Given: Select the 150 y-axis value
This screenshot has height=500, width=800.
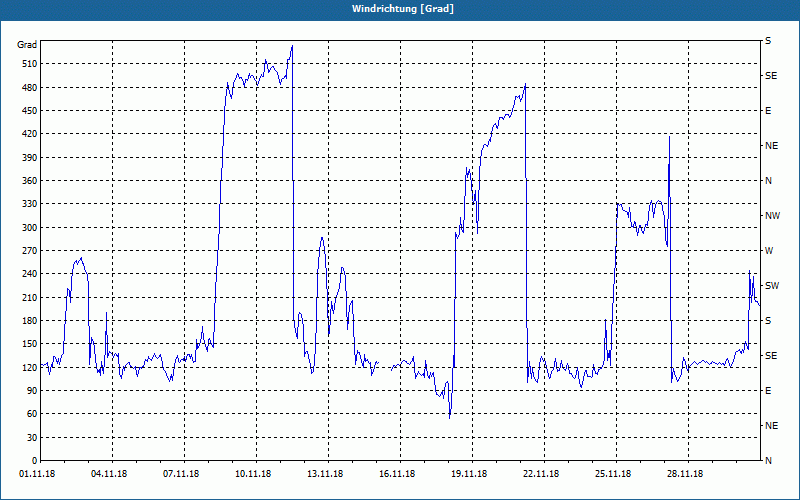Looking at the screenshot, I should pyautogui.click(x=30, y=344).
